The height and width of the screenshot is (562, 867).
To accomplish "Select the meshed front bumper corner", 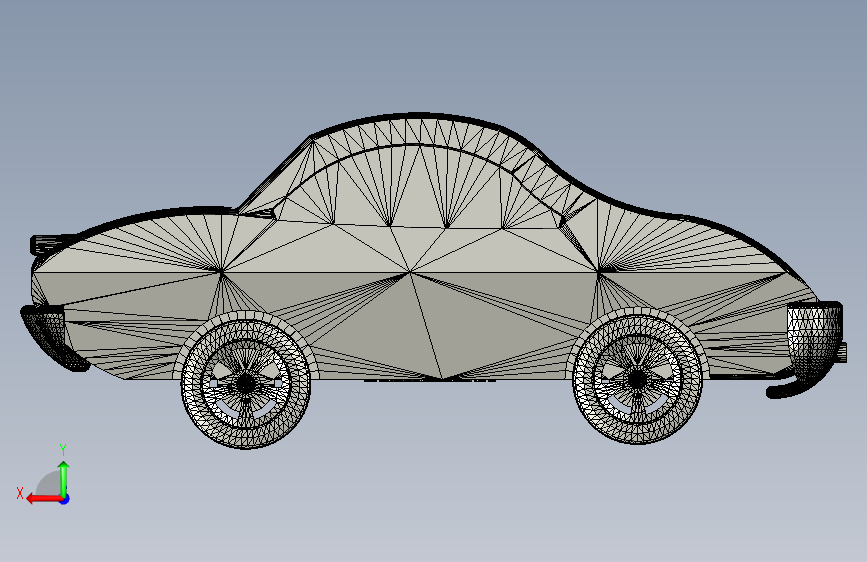I will 50,336.
